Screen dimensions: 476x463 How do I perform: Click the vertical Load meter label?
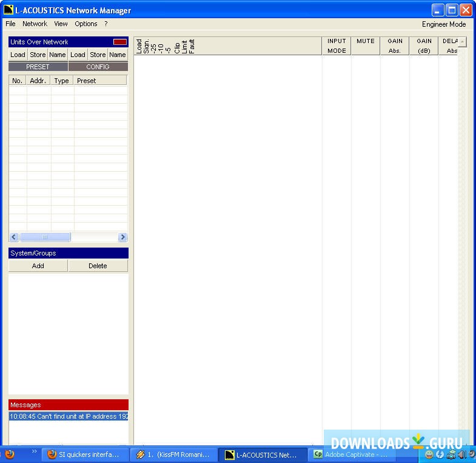139,46
